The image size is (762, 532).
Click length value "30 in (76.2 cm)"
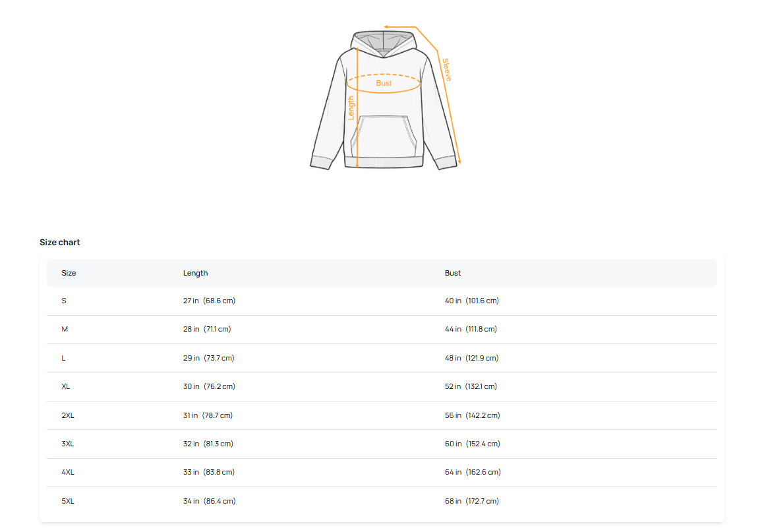209,387
